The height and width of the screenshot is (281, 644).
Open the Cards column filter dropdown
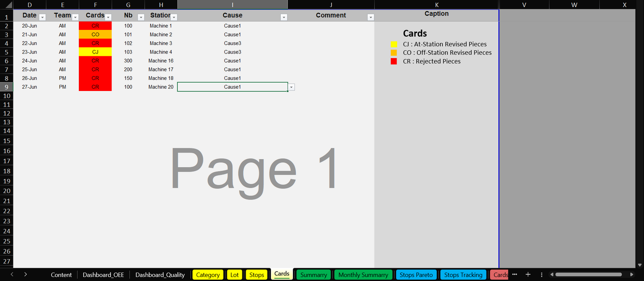click(108, 17)
